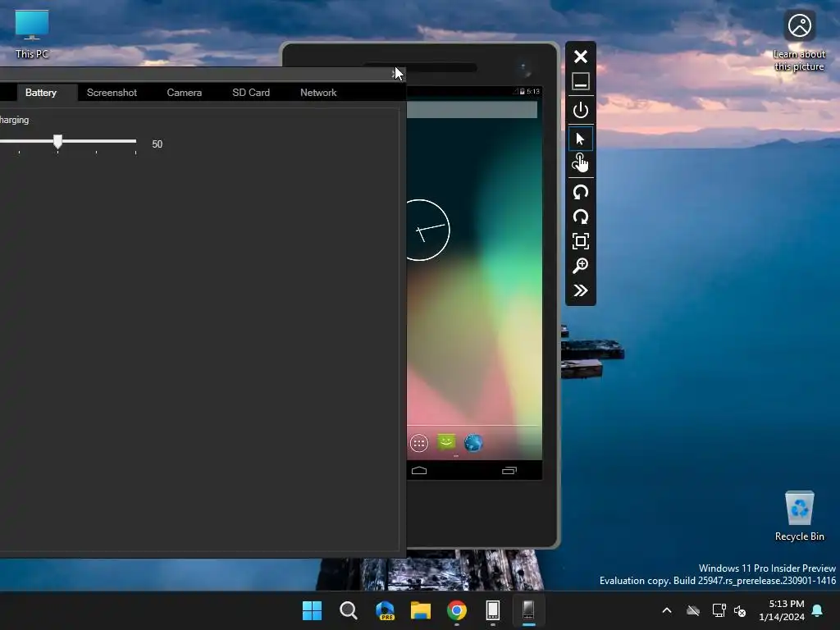Click the network tray icon

pos(719,610)
